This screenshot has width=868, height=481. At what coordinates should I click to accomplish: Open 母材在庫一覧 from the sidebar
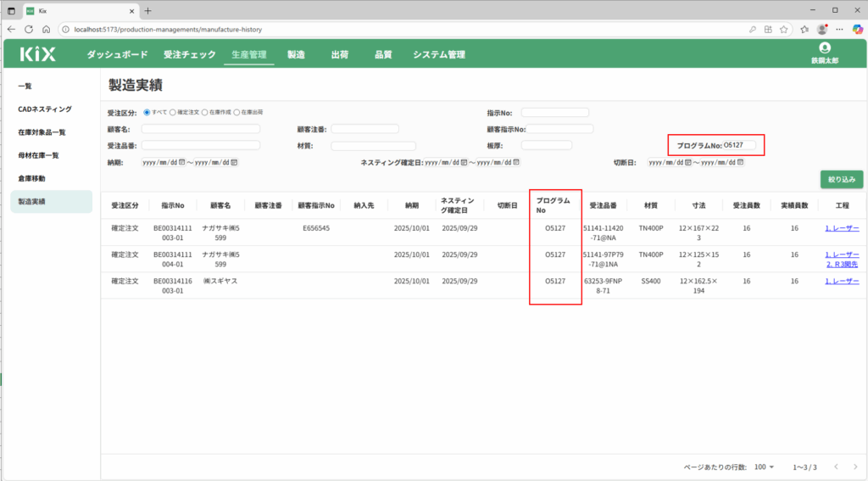38,155
